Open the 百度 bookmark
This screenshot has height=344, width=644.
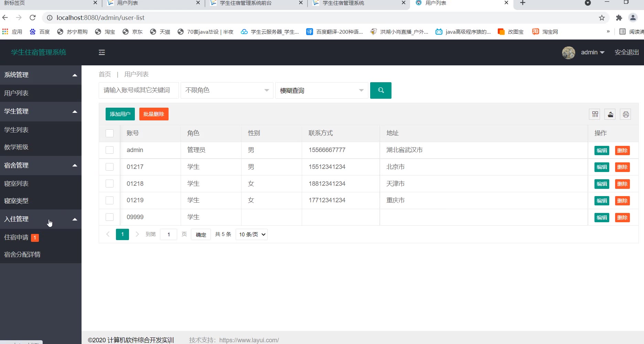(x=40, y=32)
